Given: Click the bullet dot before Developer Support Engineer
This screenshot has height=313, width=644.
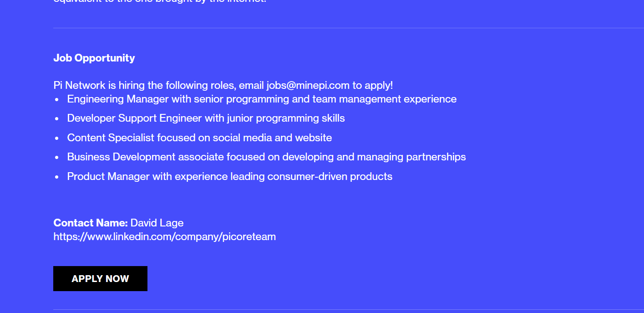Looking at the screenshot, I should click(57, 118).
